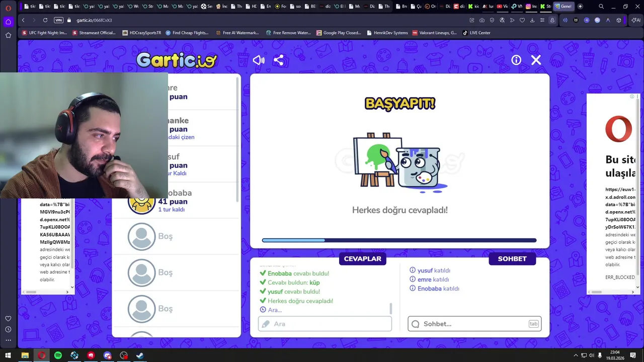Open the 'Free AI Watermark' bookmark
Image resolution: width=644 pixels, height=362 pixels.
click(237, 33)
